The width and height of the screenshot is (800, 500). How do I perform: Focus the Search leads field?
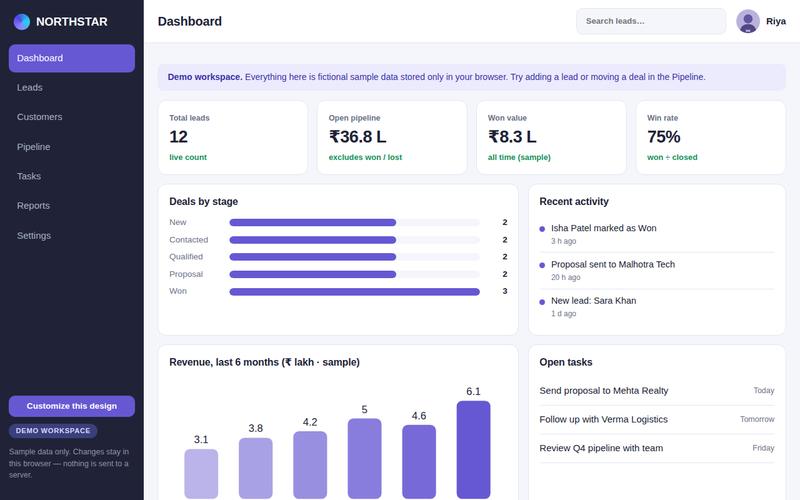pyautogui.click(x=651, y=21)
